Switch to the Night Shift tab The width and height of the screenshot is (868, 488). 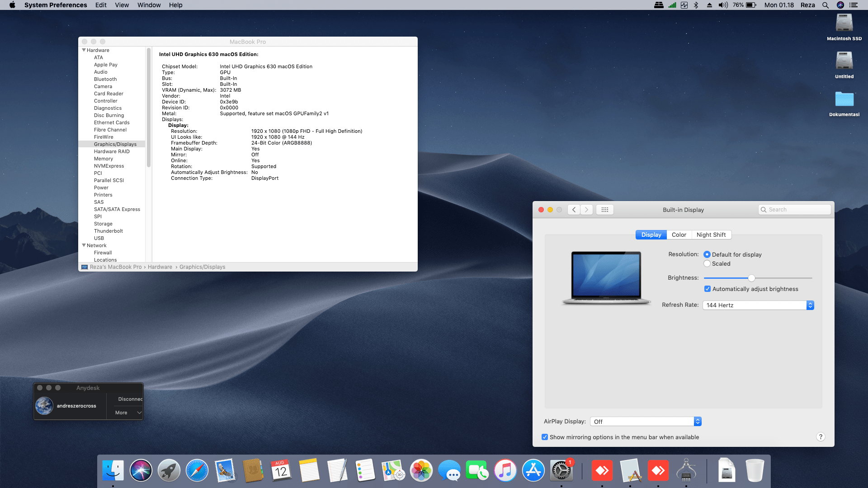[x=711, y=235]
